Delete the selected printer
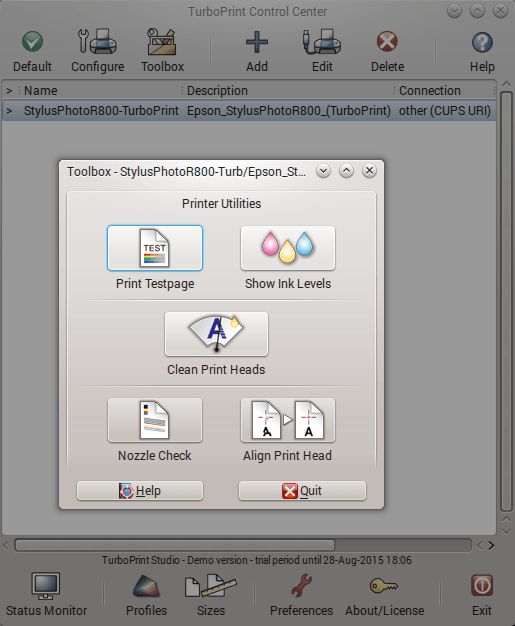The image size is (515, 626). [387, 52]
